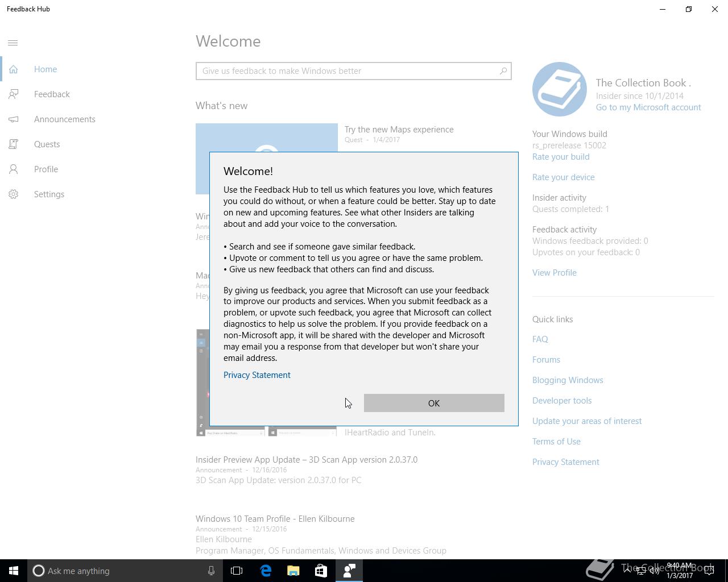Toggle the hamburger navigation menu
The height and width of the screenshot is (582, 728).
(x=13, y=43)
